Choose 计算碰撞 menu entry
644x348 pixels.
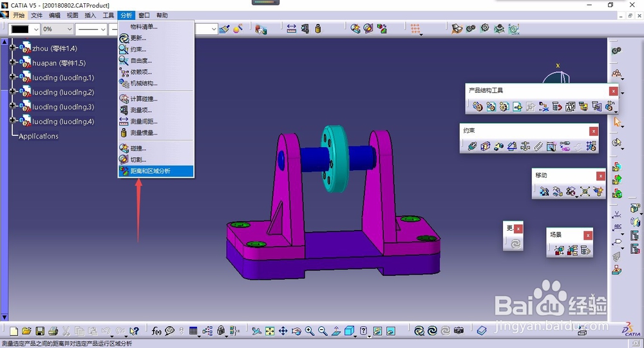(x=156, y=99)
